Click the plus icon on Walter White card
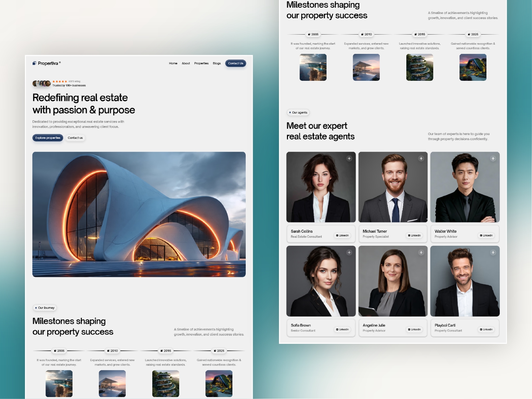532x399 pixels. coord(493,159)
